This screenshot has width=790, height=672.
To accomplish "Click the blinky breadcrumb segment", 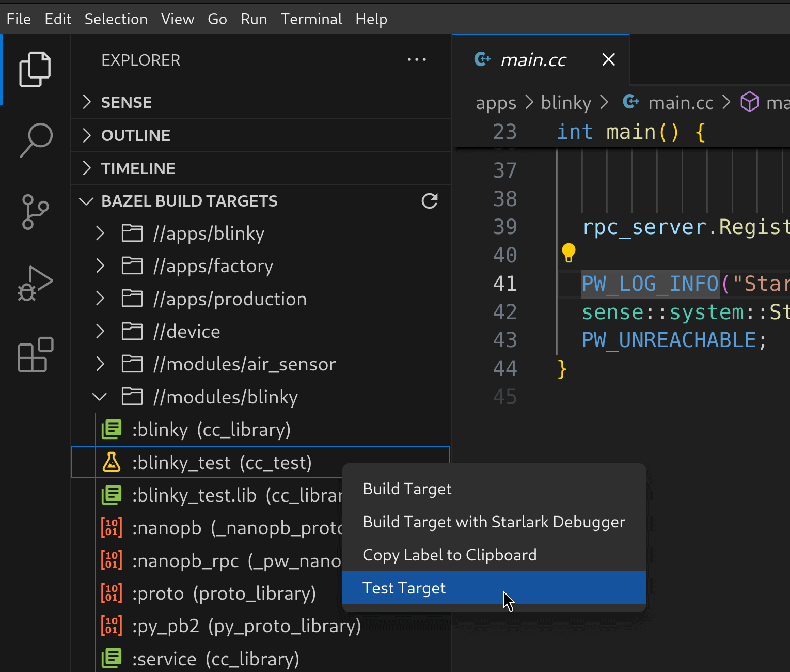I will click(566, 103).
